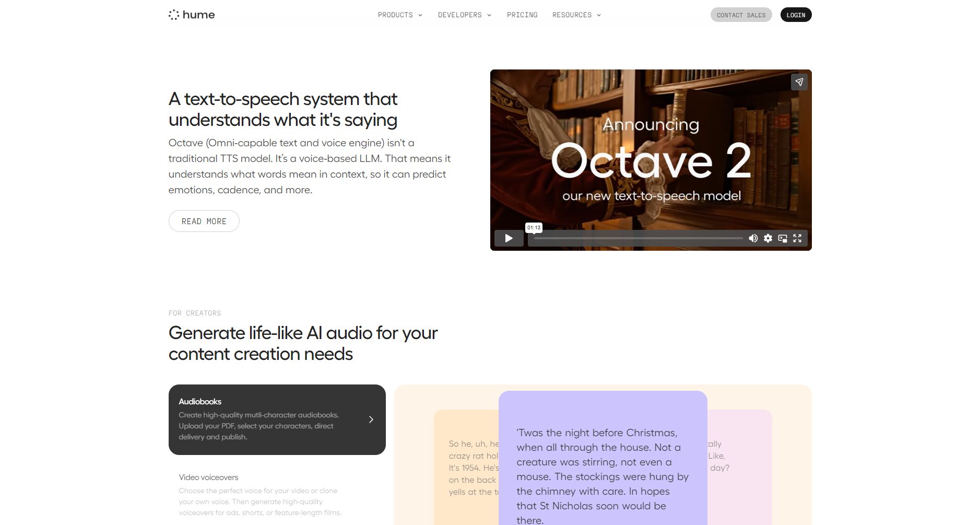Seek the video progress bar
Image resolution: width=980 pixels, height=525 pixels.
click(637, 238)
